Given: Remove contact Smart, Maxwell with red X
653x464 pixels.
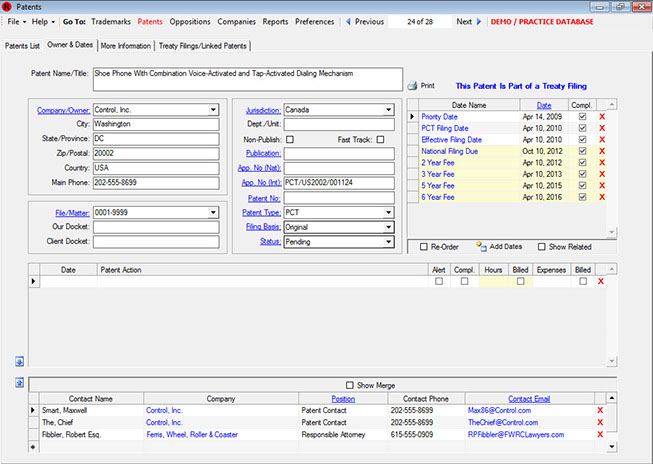Looking at the screenshot, I should pyautogui.click(x=600, y=410).
